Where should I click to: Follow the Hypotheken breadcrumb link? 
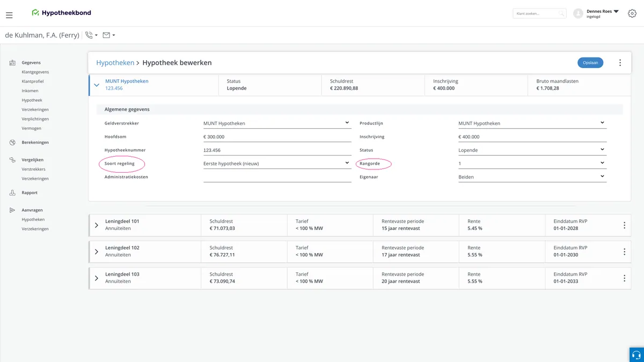115,63
